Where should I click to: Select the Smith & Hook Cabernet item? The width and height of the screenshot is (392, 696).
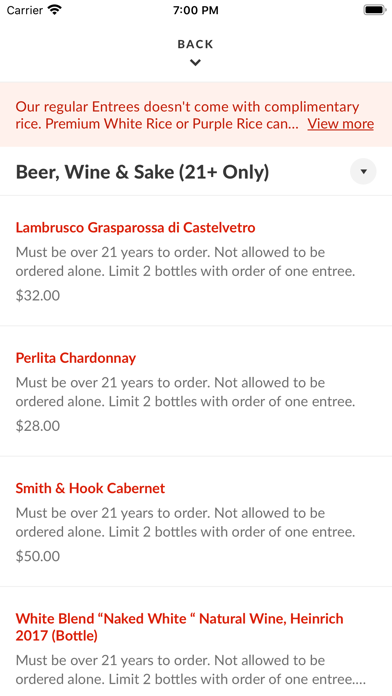point(196,522)
